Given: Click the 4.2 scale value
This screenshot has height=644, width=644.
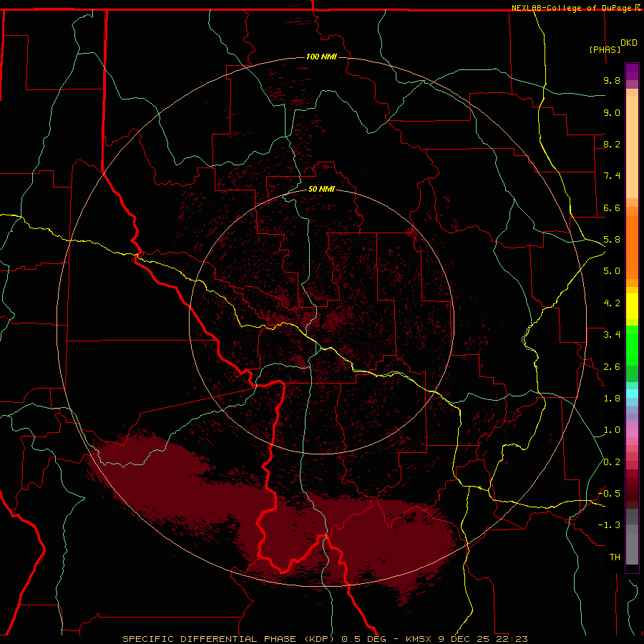Looking at the screenshot, I should pyautogui.click(x=612, y=303).
